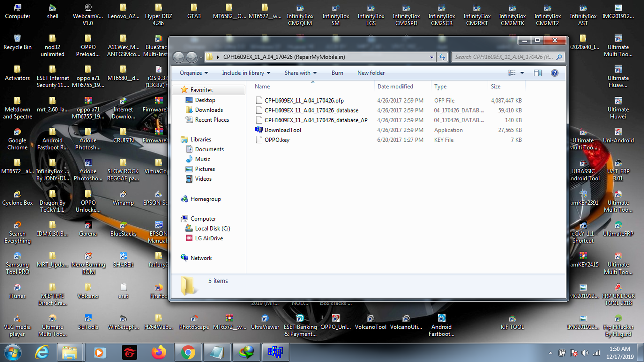Open the Documents library
Screen dimensions: 644x362
coord(209,149)
